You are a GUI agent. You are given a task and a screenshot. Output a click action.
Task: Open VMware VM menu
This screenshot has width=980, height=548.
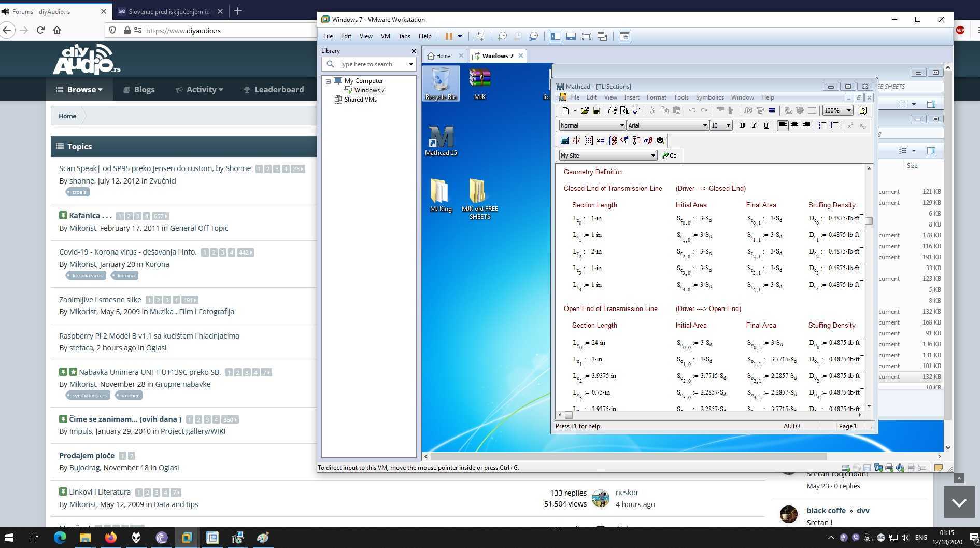pos(385,36)
